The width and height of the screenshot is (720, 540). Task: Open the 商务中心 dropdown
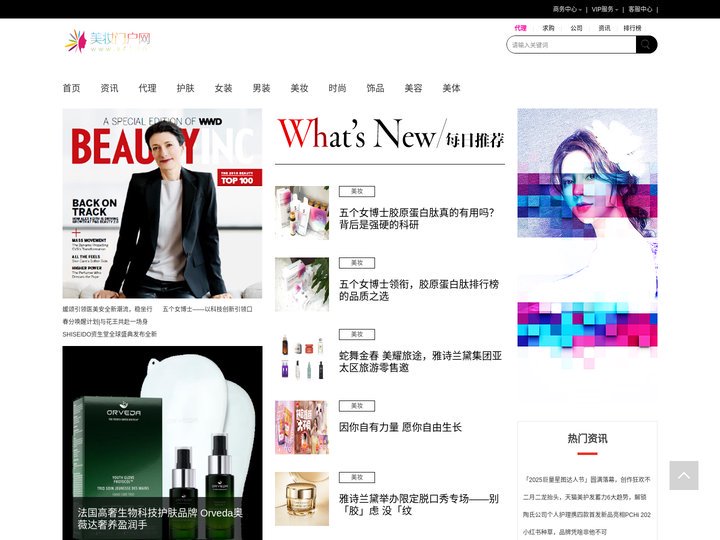click(567, 9)
